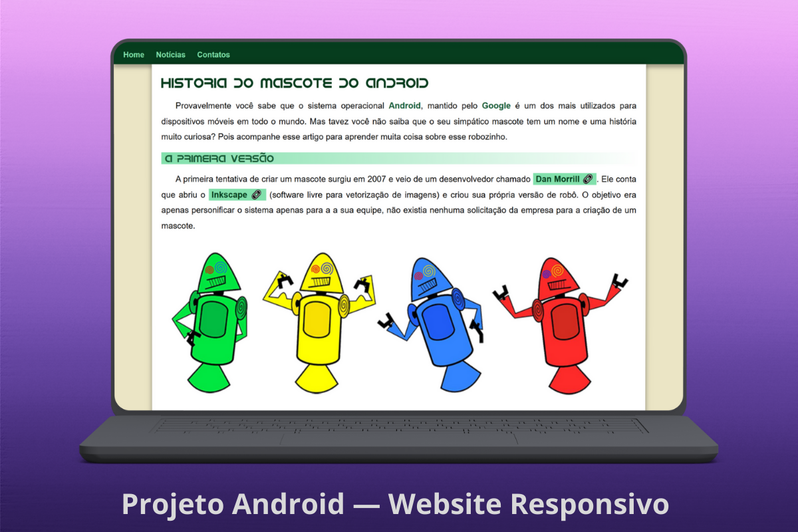Click the paperclip icon next to Dan Morrill
This screenshot has width=798, height=532.
tap(588, 179)
